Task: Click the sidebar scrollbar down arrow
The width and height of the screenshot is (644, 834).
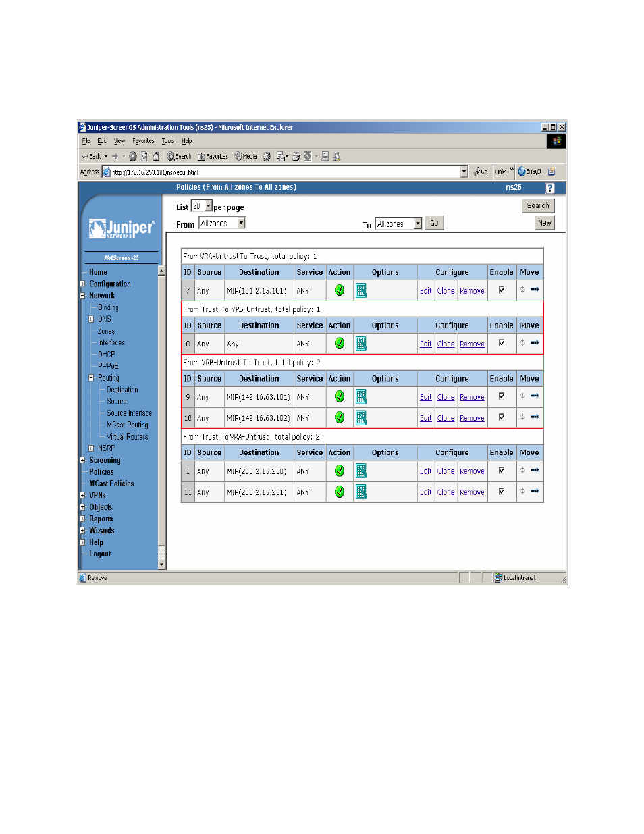Action: coord(161,565)
